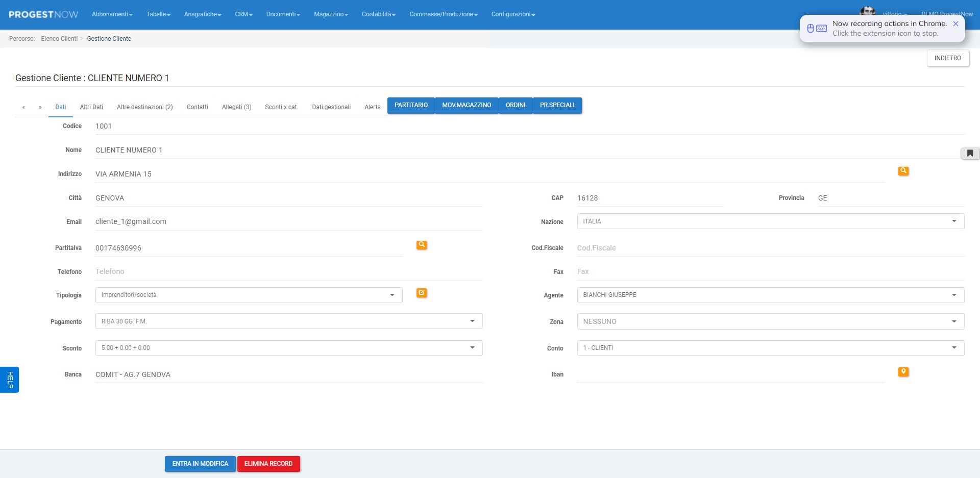Screen dimensions: 980x478
Task: Open the blue HELP side tab
Action: 9,380
